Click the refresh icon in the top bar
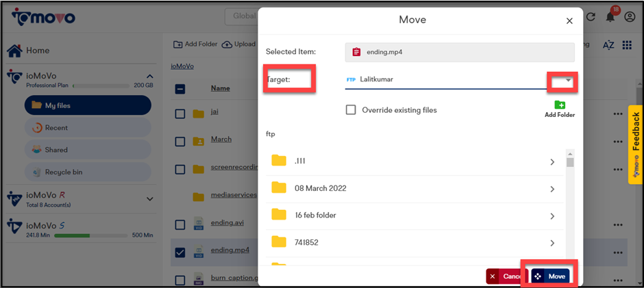Image resolution: width=644 pixels, height=288 pixels. [591, 17]
